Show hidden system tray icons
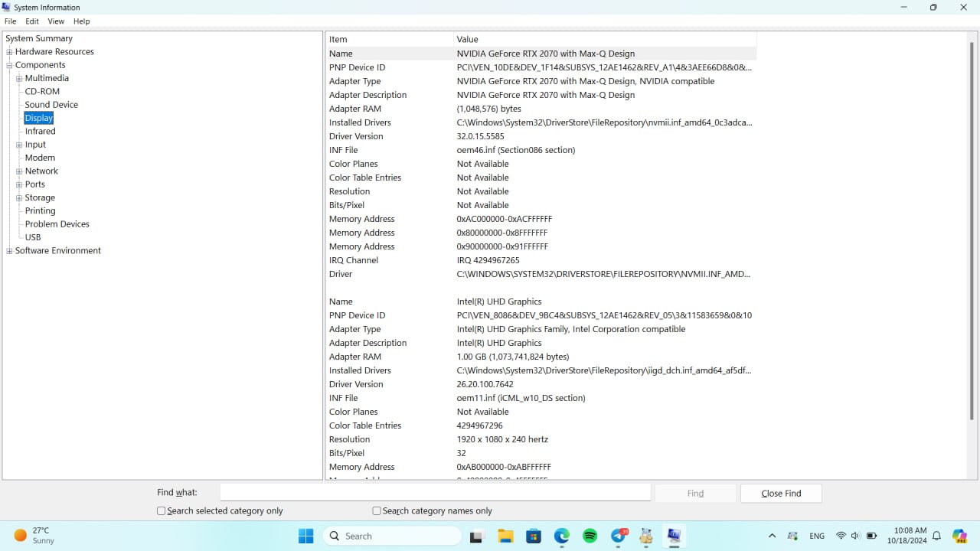 [772, 536]
